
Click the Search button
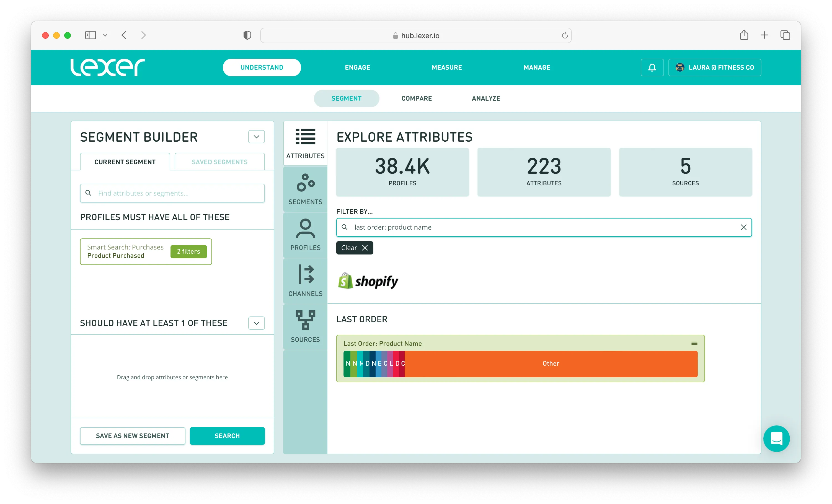click(x=227, y=436)
